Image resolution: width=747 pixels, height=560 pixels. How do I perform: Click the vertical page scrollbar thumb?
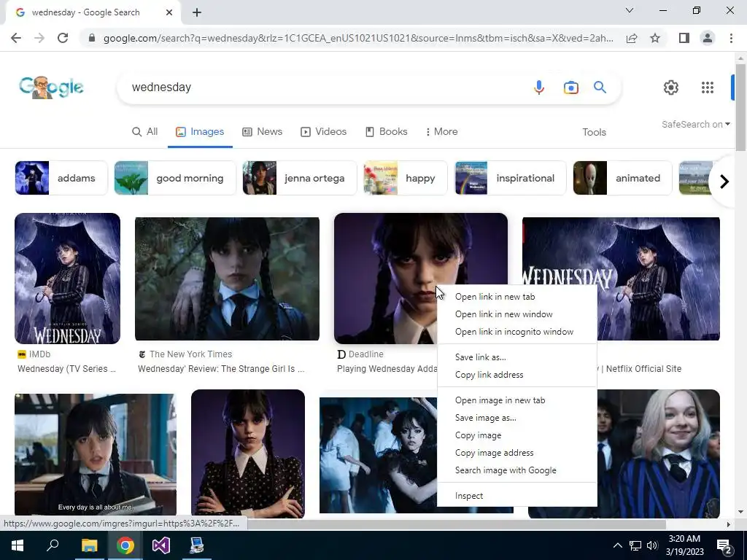pos(740,107)
